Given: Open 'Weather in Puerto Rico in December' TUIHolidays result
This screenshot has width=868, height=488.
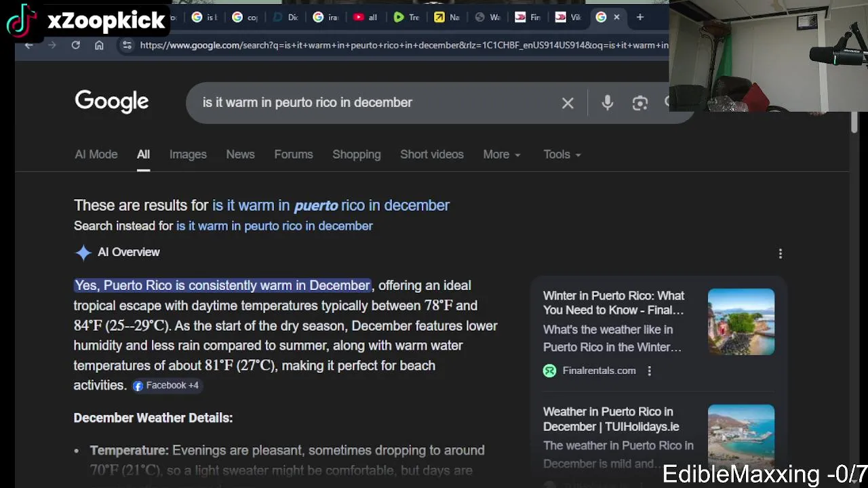Looking at the screenshot, I should (x=611, y=419).
